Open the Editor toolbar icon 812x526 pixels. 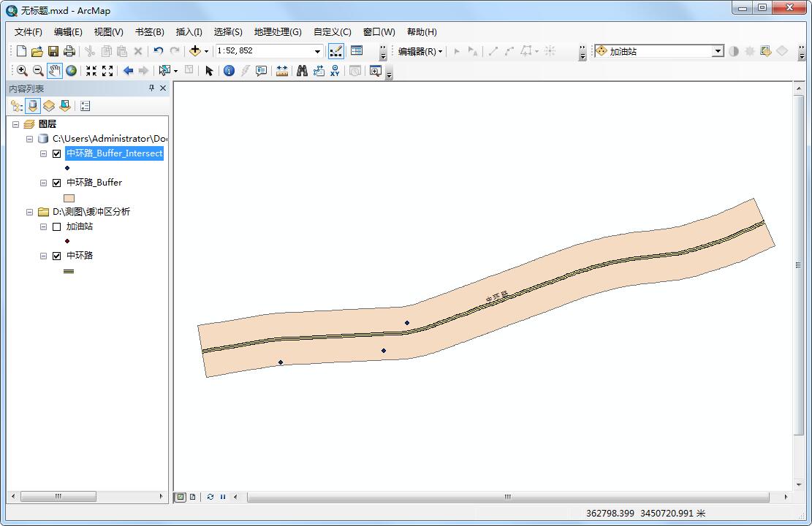point(336,50)
